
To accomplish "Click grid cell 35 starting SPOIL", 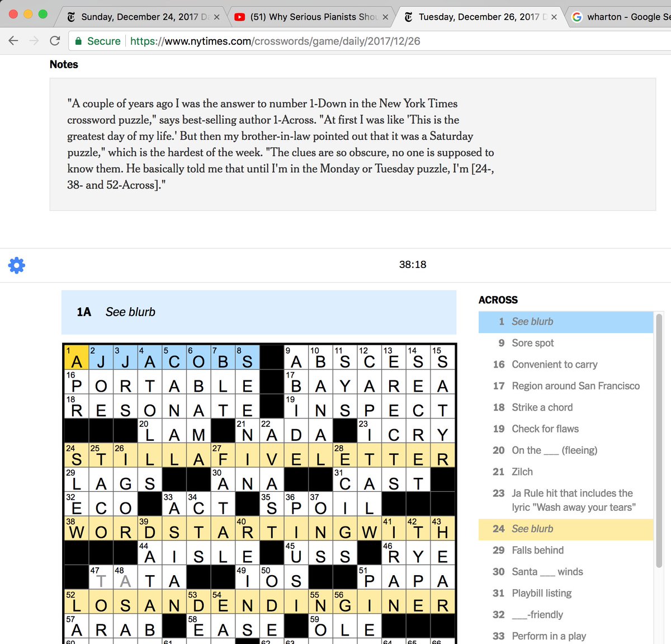I will pyautogui.click(x=272, y=504).
